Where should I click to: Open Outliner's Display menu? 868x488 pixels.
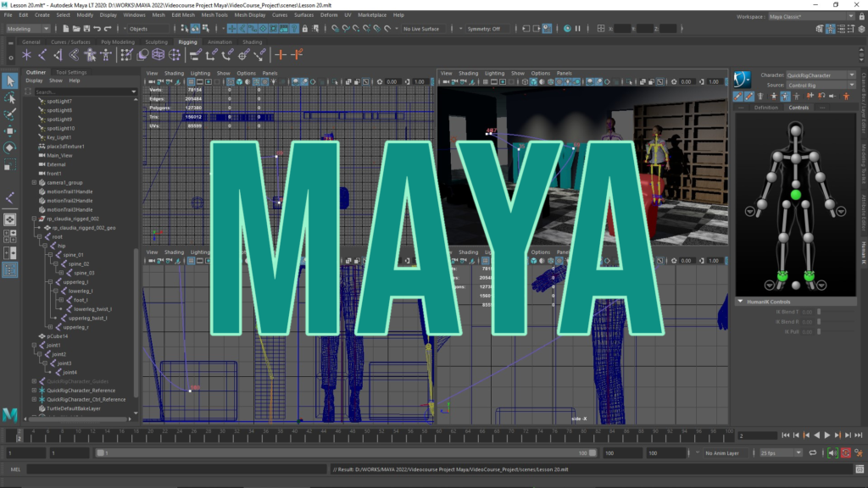tap(34, 80)
